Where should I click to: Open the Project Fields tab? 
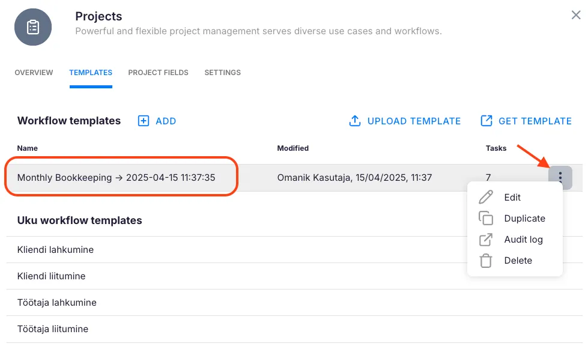(x=158, y=73)
